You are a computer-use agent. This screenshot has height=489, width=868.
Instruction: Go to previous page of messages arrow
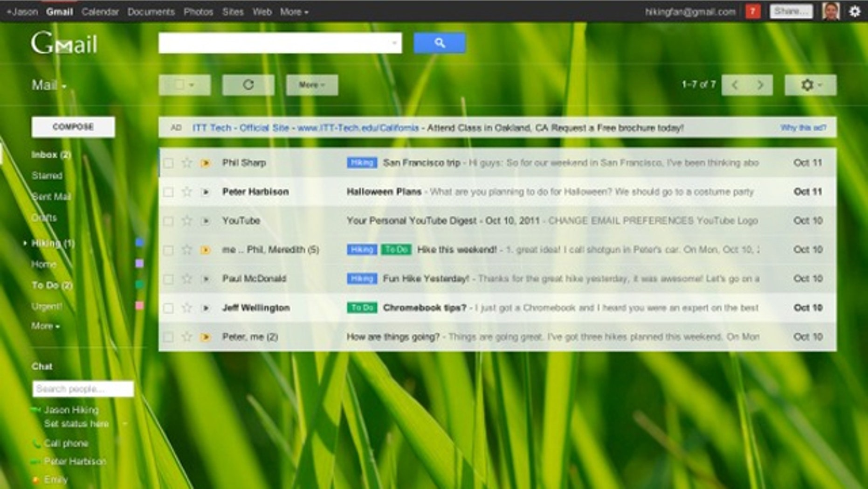tap(735, 85)
